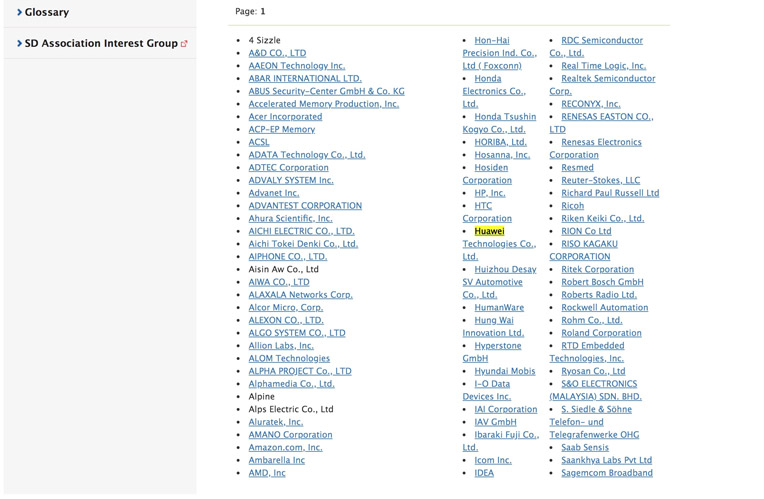Open RECONYX, Inc. link
The width and height of the screenshot is (764, 499).
591,104
